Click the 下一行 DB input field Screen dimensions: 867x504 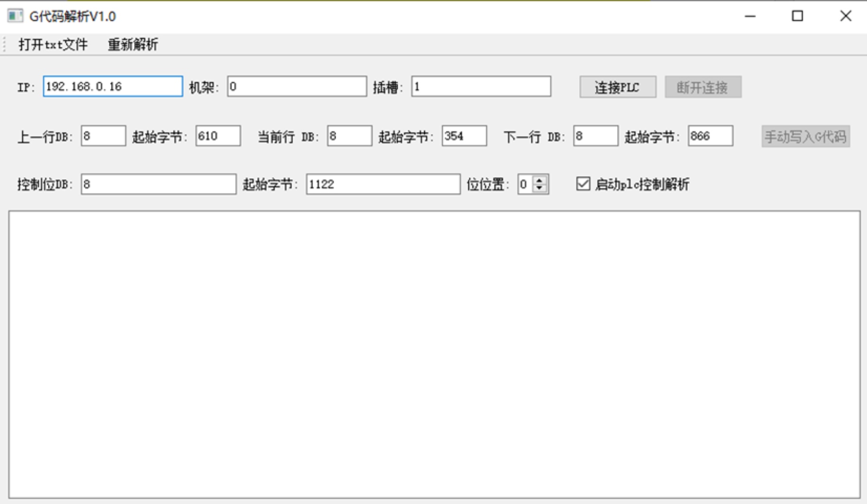pyautogui.click(x=595, y=136)
